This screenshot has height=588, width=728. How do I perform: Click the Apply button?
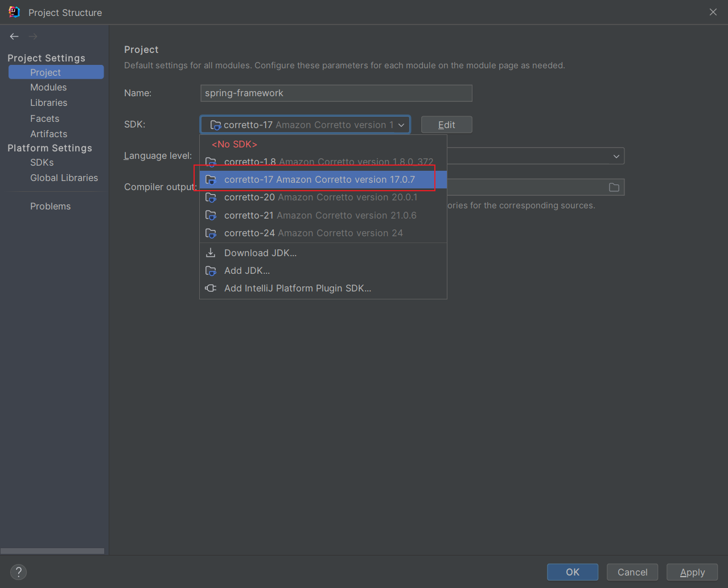[x=692, y=572]
